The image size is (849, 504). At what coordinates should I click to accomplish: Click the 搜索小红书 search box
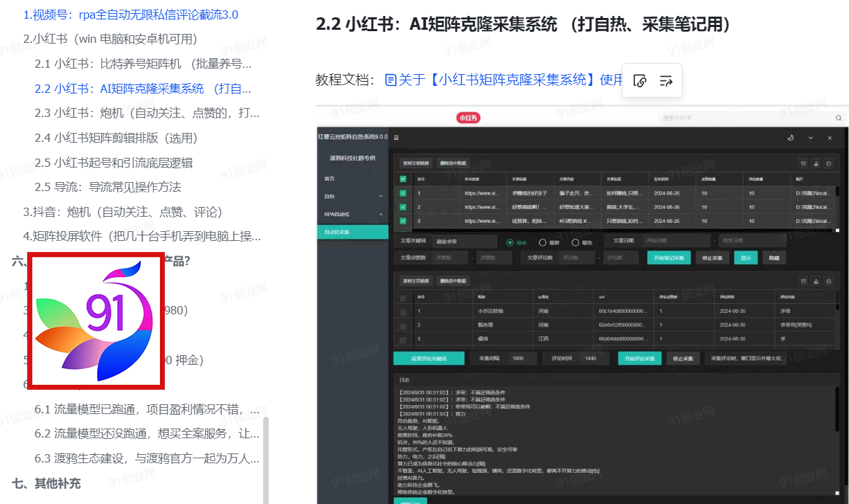click(x=751, y=118)
